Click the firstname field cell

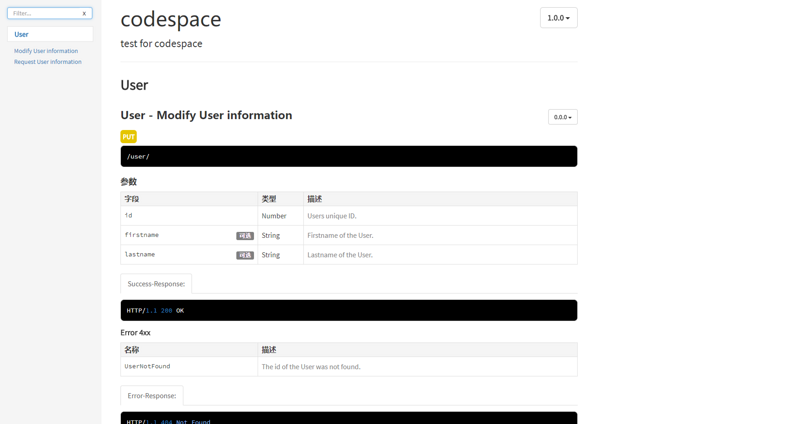(x=189, y=235)
